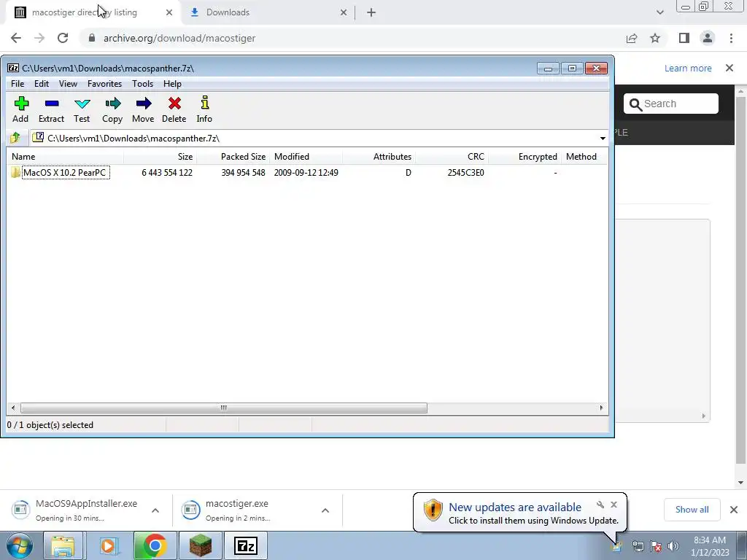Open Chrome three-dot menu
Viewport: 747px width, 560px height.
pyautogui.click(x=731, y=38)
